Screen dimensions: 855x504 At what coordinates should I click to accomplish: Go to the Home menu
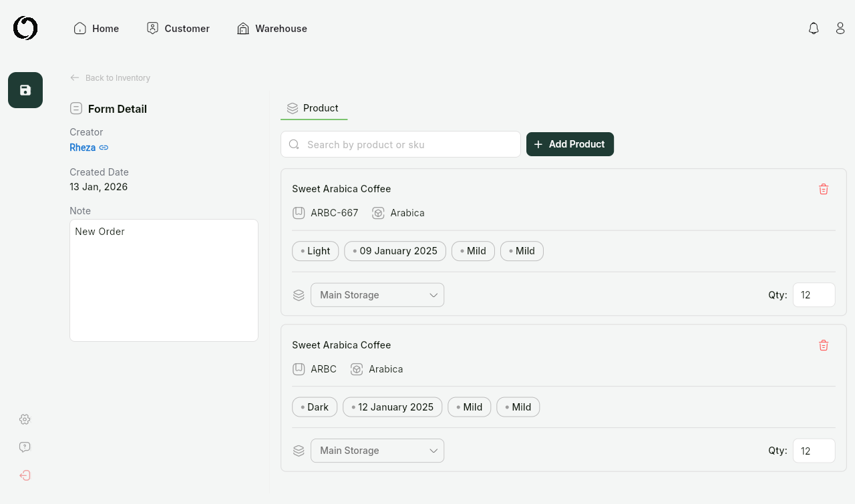[x=97, y=29]
